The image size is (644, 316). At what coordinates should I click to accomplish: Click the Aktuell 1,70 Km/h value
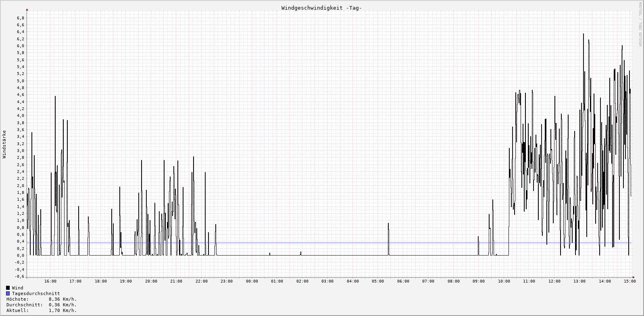63,310
